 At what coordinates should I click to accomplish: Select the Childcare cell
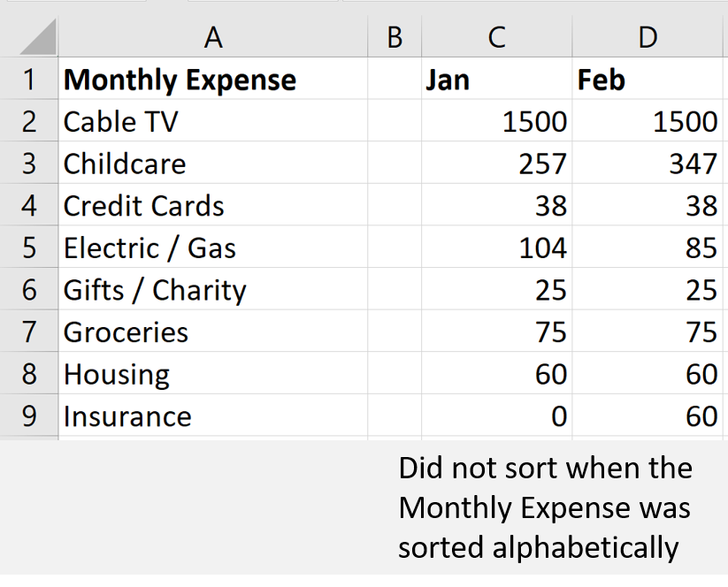tap(213, 163)
